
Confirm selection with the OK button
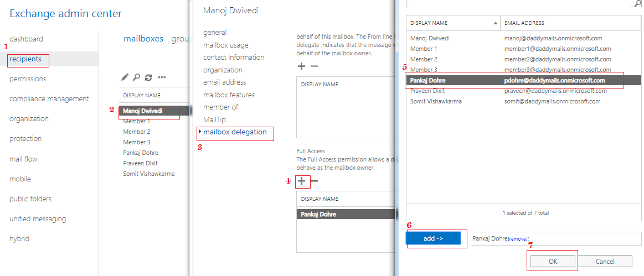(553, 261)
